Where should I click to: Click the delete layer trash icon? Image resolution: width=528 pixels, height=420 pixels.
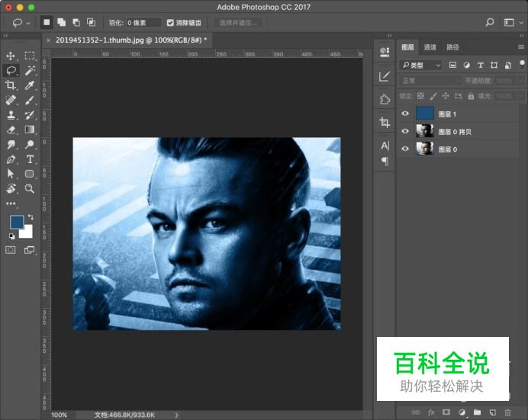pyautogui.click(x=508, y=412)
